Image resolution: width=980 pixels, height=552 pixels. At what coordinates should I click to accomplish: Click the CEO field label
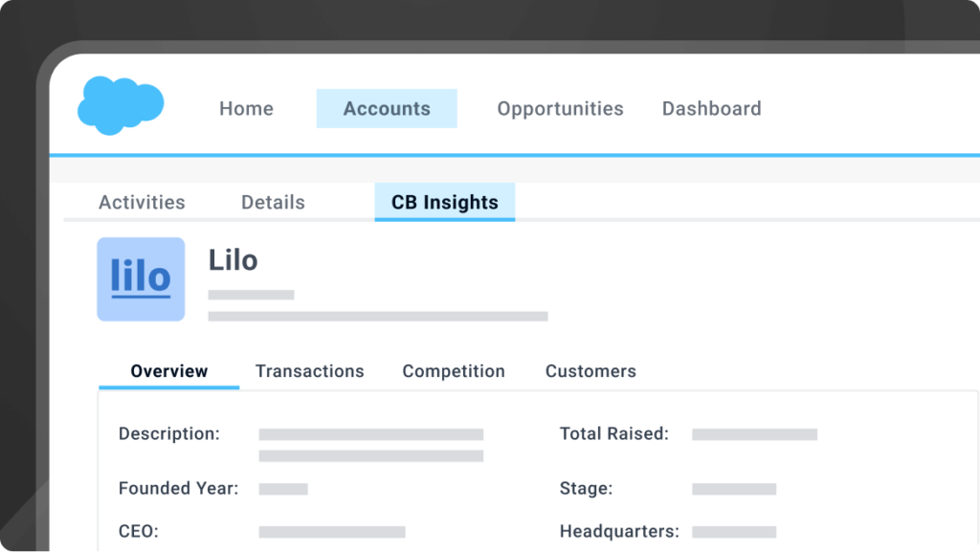(139, 531)
